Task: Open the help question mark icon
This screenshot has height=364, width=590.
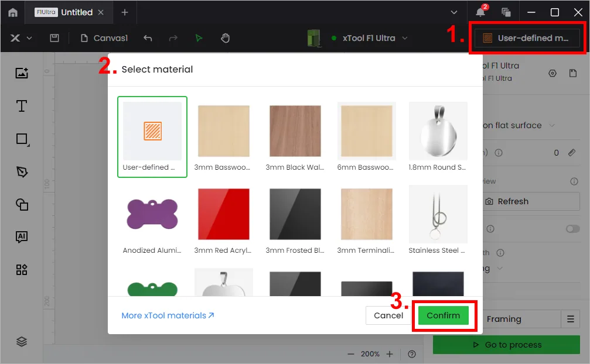Action: (x=412, y=354)
